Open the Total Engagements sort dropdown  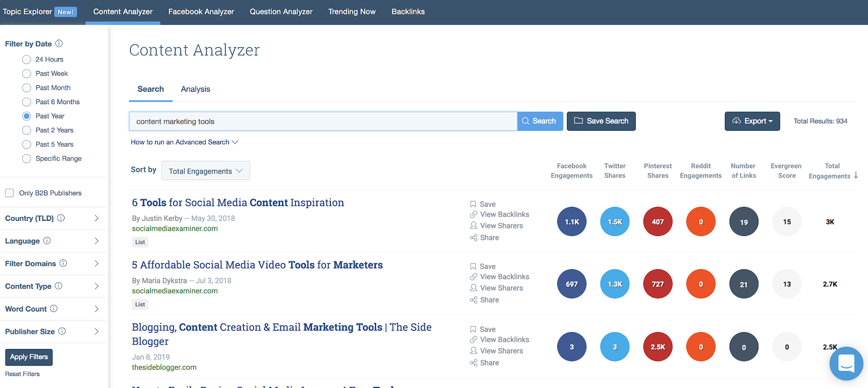click(x=206, y=171)
